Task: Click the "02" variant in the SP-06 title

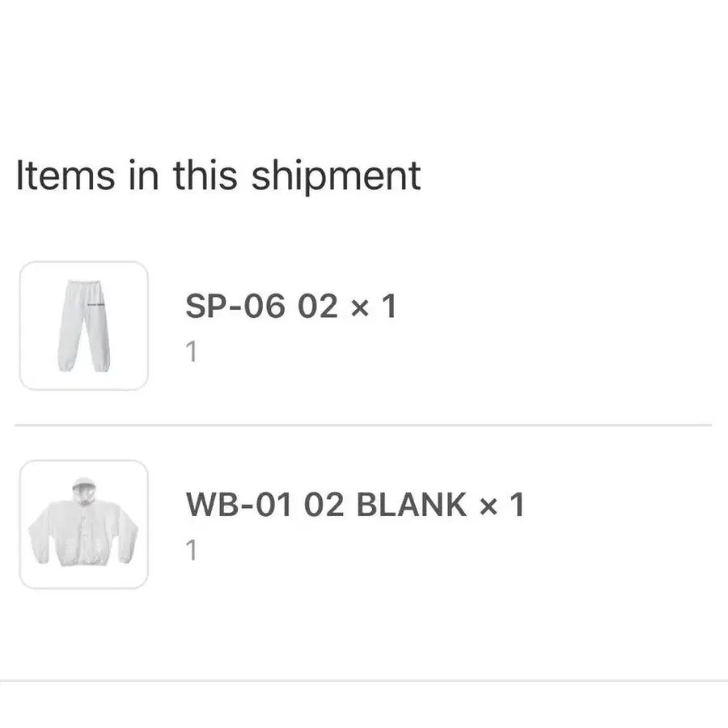Action: coord(318,307)
